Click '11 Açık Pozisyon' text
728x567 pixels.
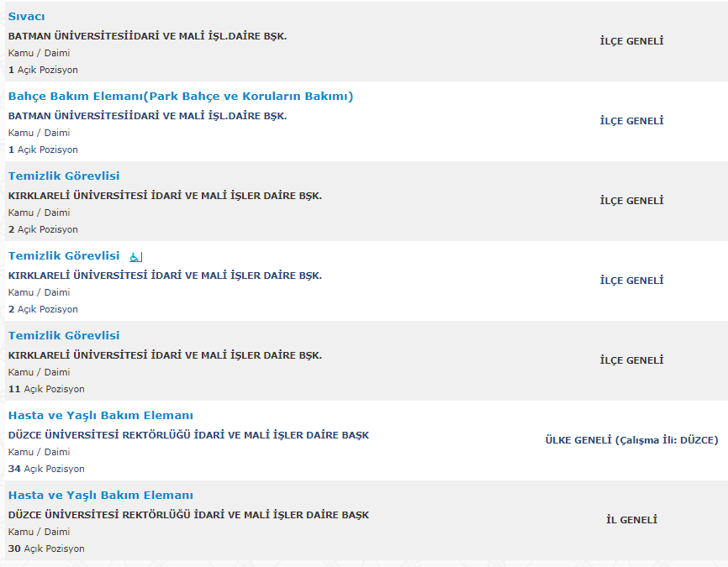click(x=46, y=389)
